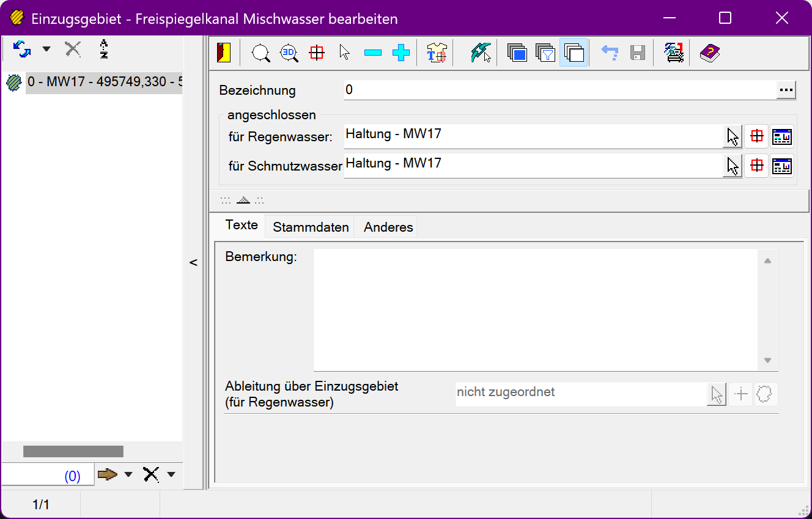Toggle the highlighted overlapping windows toolbar button
The image size is (812, 519).
coord(574,53)
